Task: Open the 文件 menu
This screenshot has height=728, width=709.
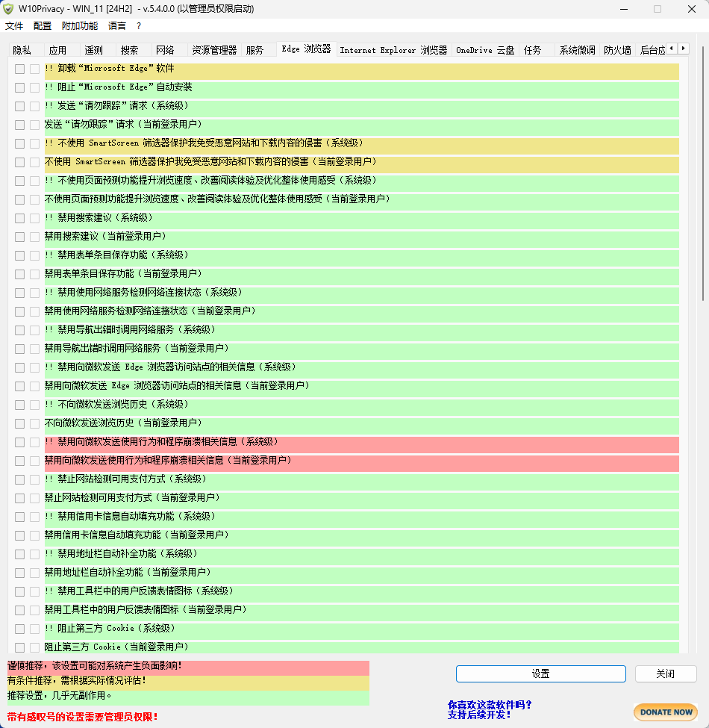Action: 14,26
